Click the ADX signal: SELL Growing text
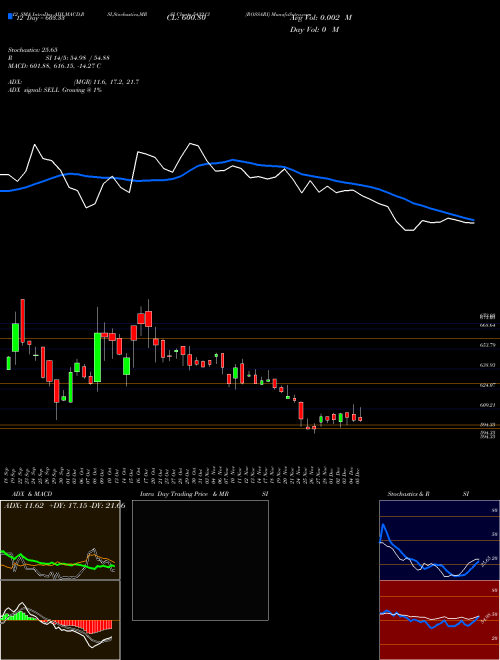500x660 pixels. click(55, 90)
